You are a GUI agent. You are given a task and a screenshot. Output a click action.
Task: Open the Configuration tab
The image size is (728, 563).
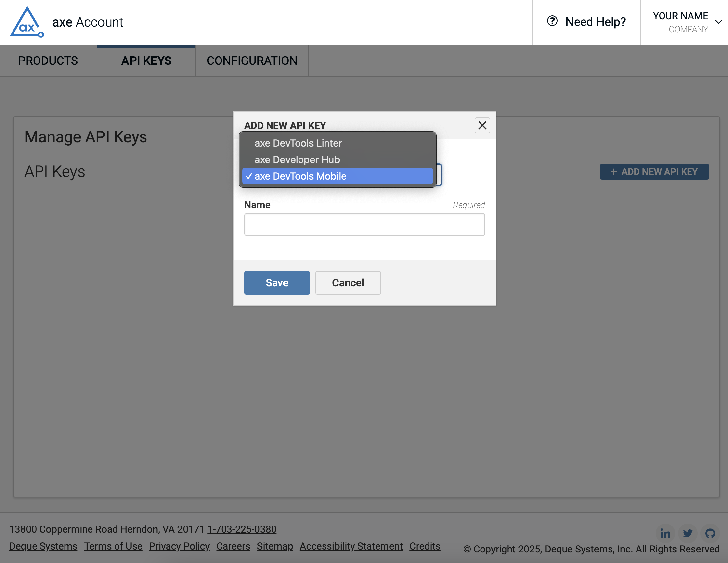pos(252,61)
